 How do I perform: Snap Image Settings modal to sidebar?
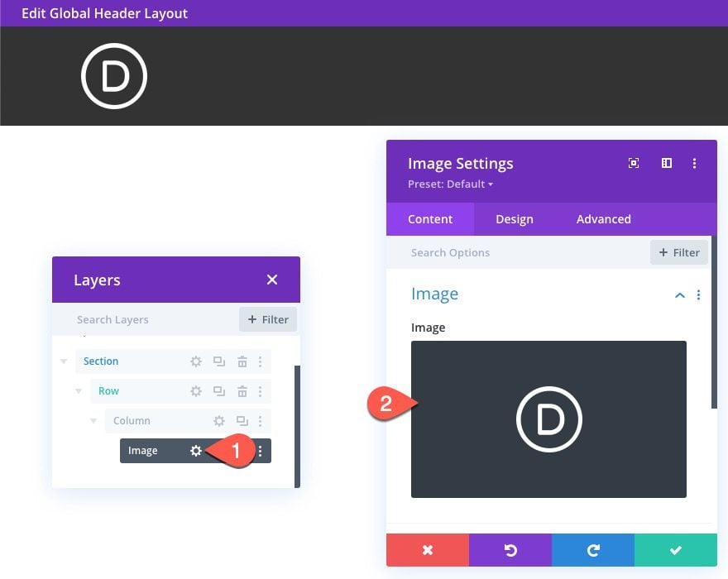(x=666, y=164)
